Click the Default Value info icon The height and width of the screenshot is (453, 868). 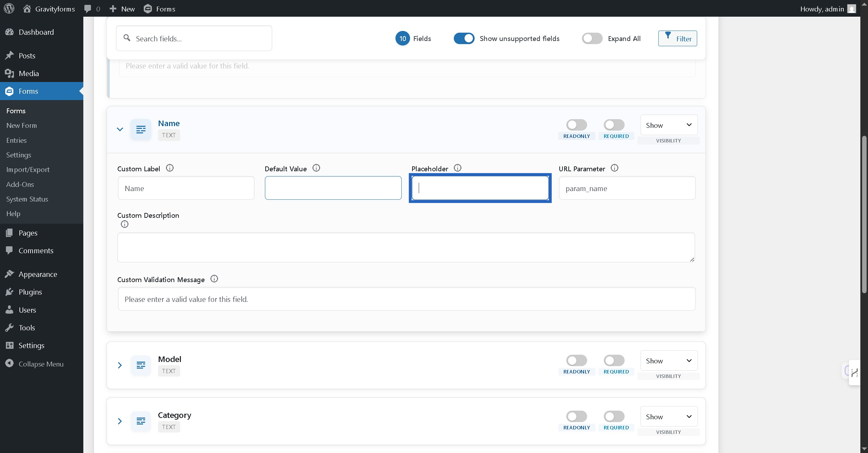(x=316, y=168)
